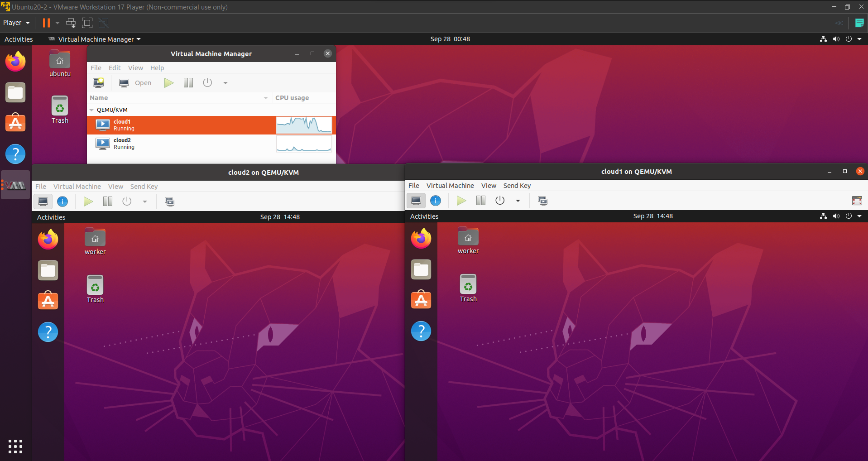Open the selected VM console in Manager
868x461 pixels.
tap(135, 83)
